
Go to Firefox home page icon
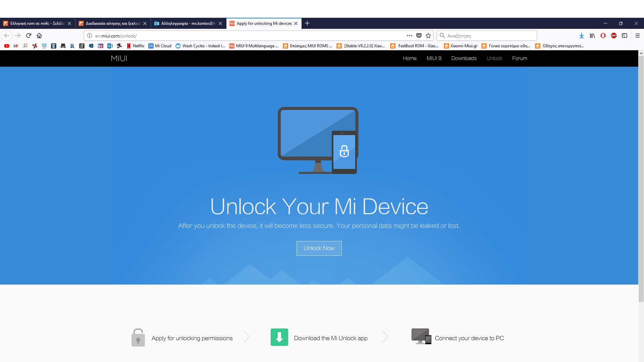click(x=39, y=36)
